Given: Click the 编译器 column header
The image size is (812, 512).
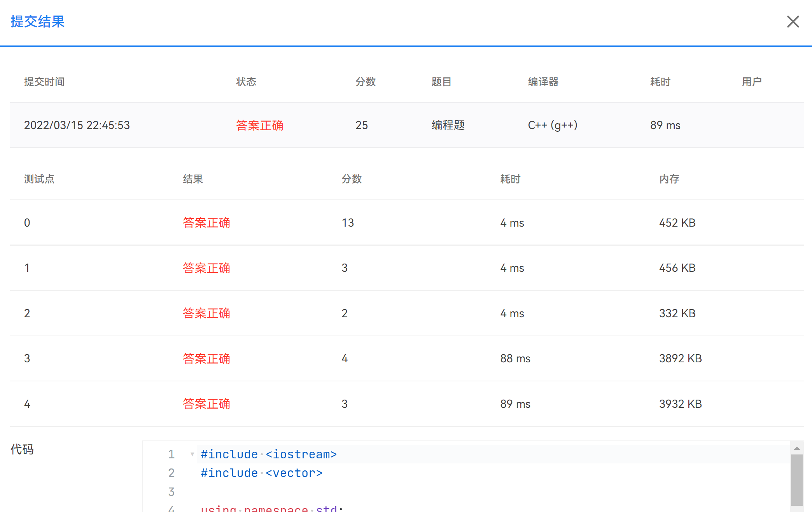Looking at the screenshot, I should (543, 82).
